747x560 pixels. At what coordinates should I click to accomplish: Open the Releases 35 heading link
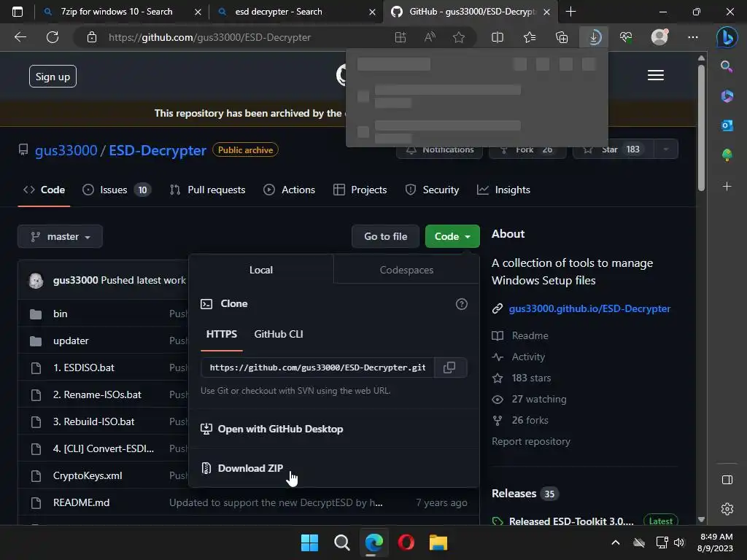pos(525,494)
